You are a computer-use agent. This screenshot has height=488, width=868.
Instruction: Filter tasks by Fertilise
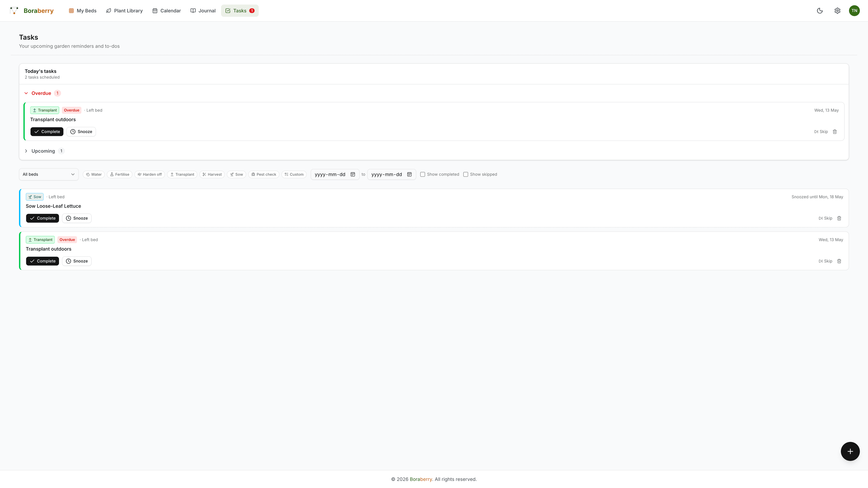point(120,174)
